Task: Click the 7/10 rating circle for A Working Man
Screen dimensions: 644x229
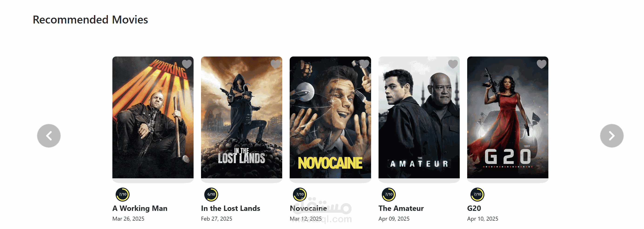Action: coord(123,195)
